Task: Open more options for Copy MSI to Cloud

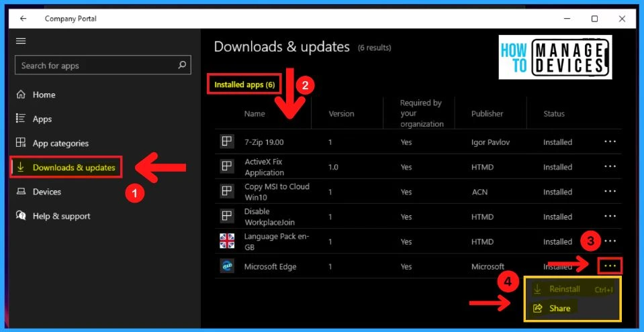Action: point(610,191)
